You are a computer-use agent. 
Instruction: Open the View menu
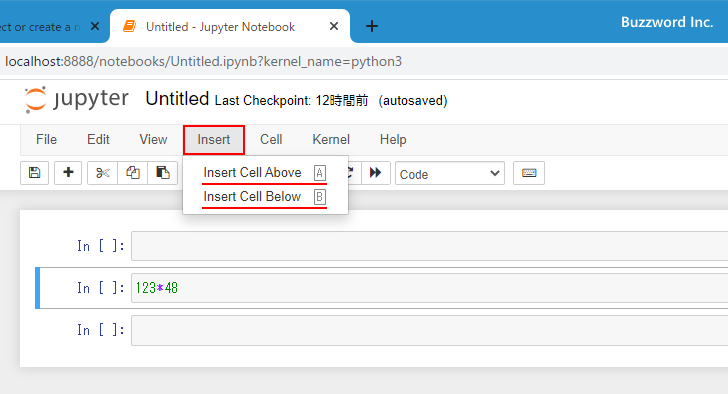click(x=153, y=140)
